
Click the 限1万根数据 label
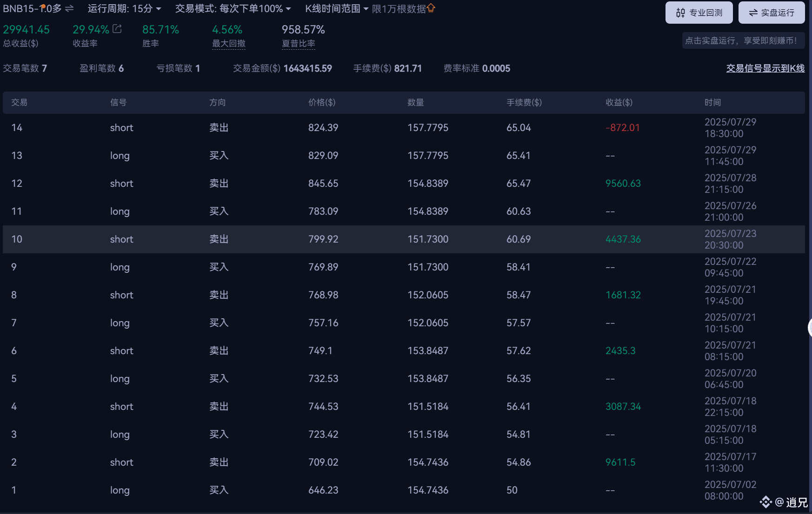(399, 8)
